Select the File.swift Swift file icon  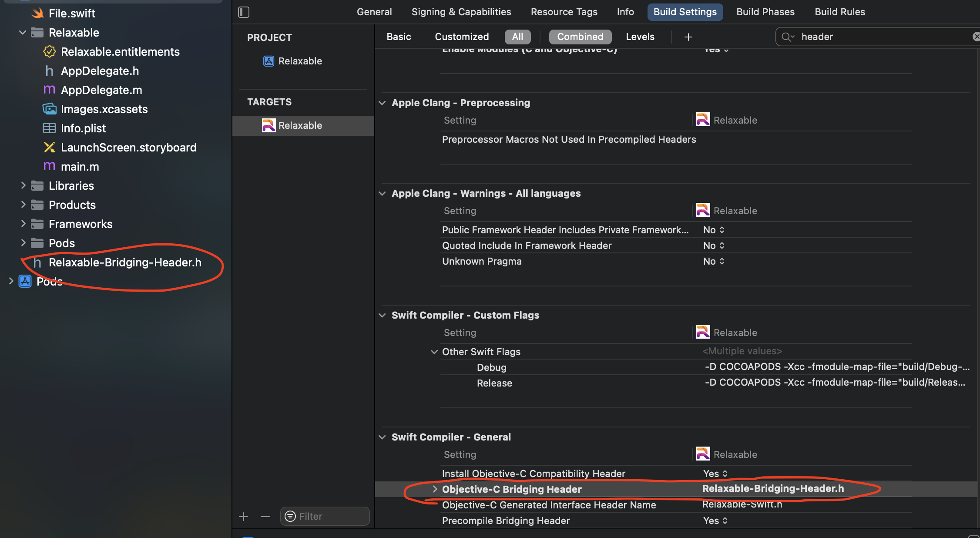tap(38, 13)
